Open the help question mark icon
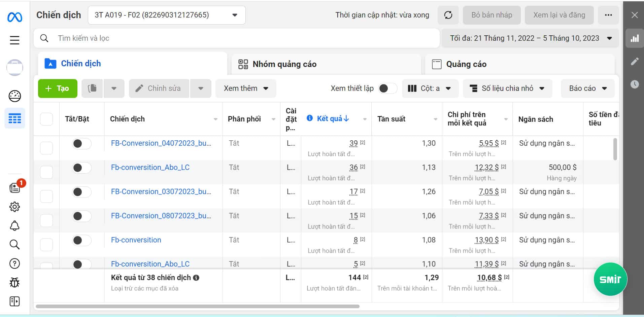Image resolution: width=644 pixels, height=317 pixels. point(14,263)
